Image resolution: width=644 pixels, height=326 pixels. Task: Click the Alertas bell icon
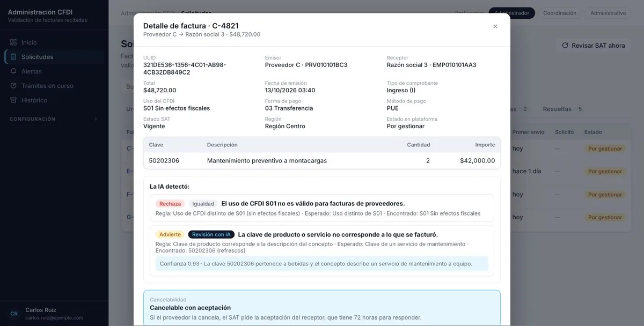click(x=13, y=71)
